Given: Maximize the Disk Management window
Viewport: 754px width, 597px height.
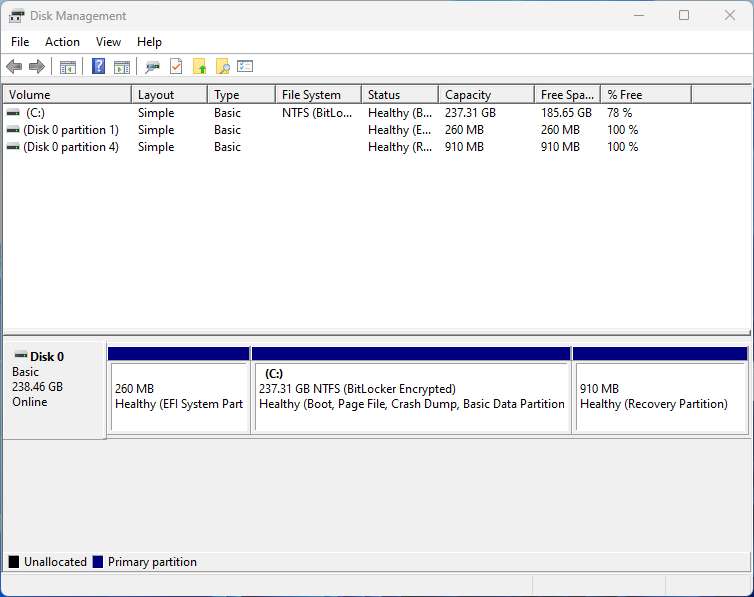Looking at the screenshot, I should 684,15.
